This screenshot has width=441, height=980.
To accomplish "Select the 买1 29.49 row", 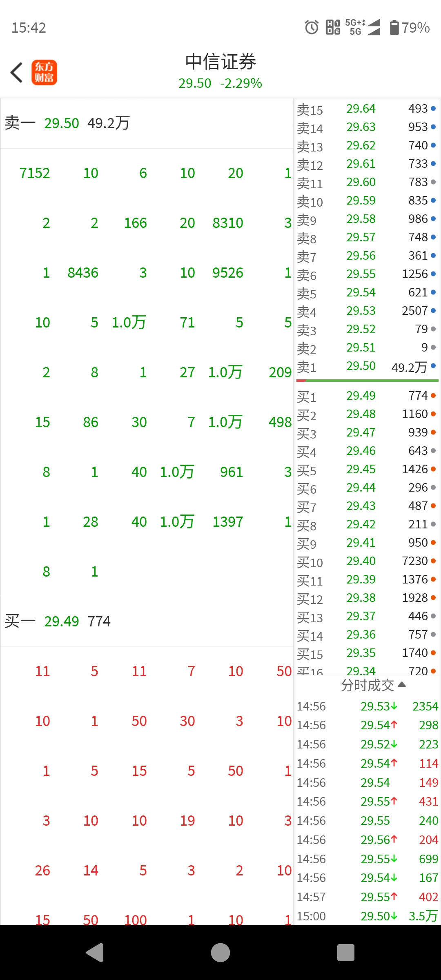I will pos(367,396).
